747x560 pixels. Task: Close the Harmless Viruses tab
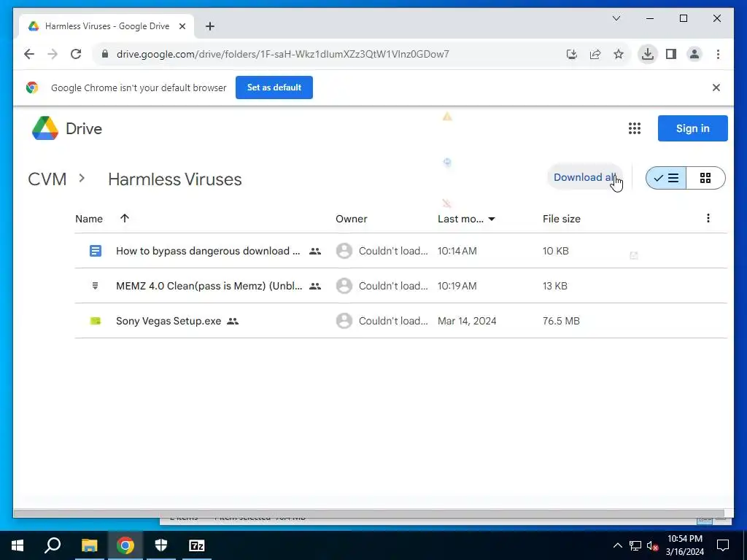pyautogui.click(x=182, y=26)
